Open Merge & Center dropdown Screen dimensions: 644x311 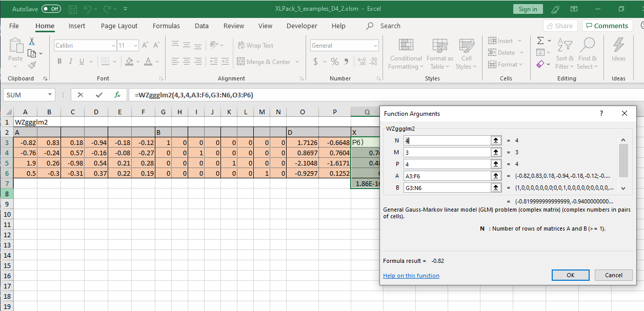296,62
